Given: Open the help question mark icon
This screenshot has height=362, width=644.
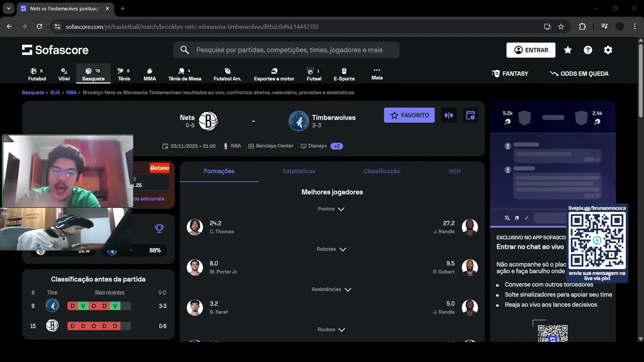Looking at the screenshot, I should point(588,50).
